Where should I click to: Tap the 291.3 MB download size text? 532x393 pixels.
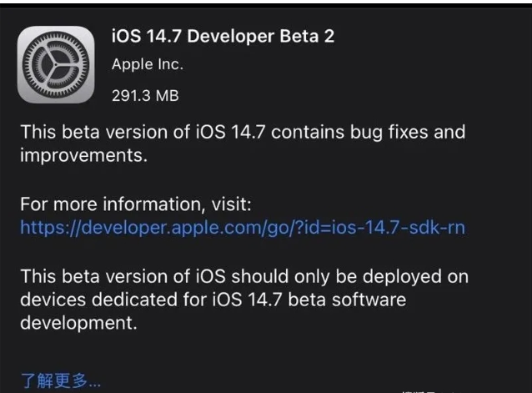point(145,95)
